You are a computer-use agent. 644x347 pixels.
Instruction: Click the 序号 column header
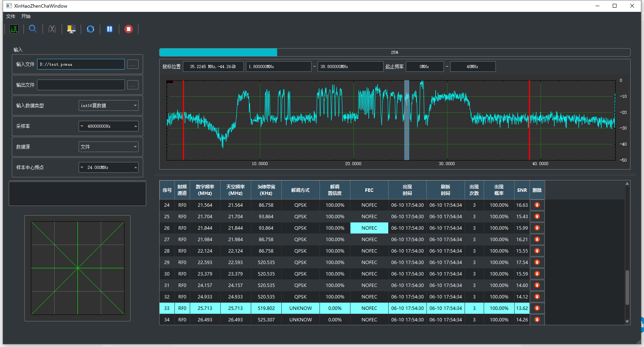pyautogui.click(x=167, y=190)
